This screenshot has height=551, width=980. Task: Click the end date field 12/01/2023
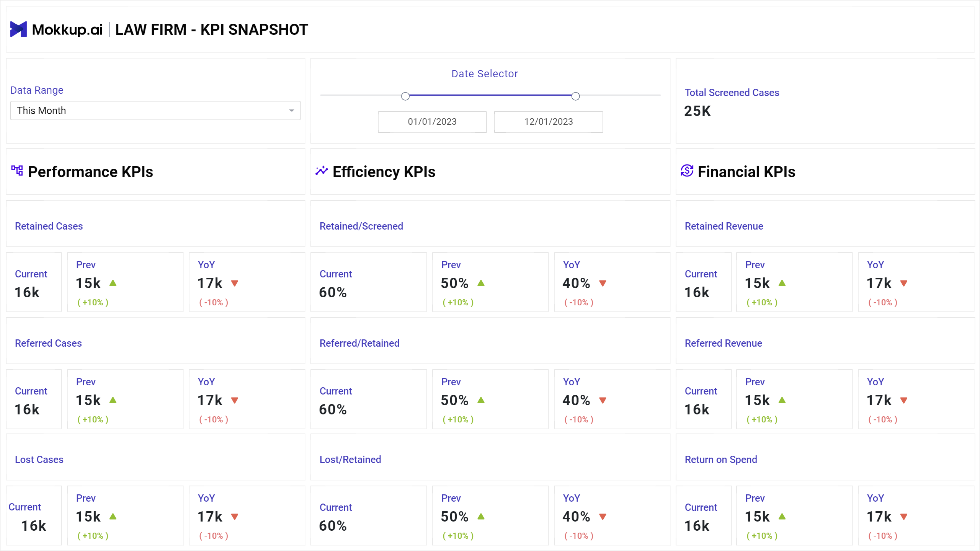[x=549, y=122]
